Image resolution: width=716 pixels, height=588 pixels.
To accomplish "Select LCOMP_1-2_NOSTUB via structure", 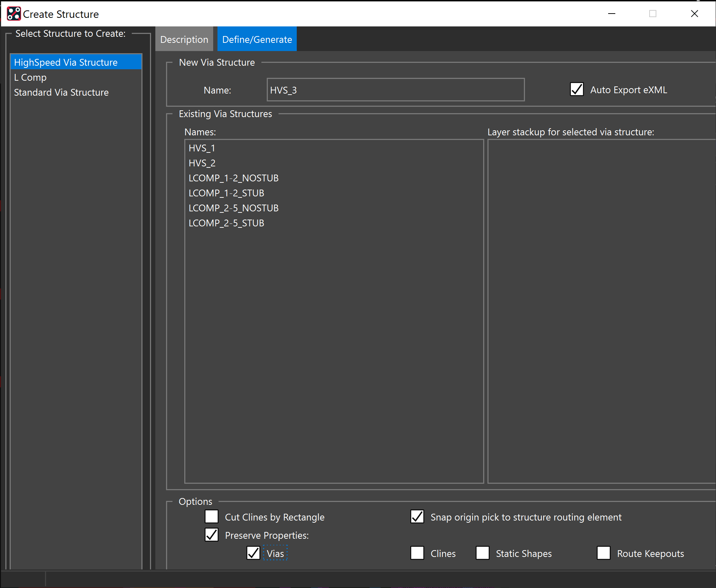I will click(x=233, y=178).
